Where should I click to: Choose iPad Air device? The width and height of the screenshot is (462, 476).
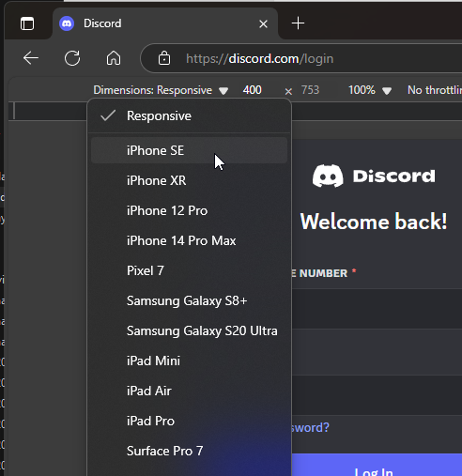click(x=190, y=391)
